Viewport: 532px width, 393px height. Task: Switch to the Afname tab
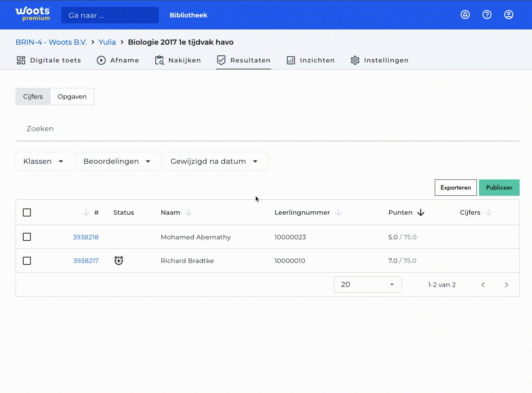(118, 60)
